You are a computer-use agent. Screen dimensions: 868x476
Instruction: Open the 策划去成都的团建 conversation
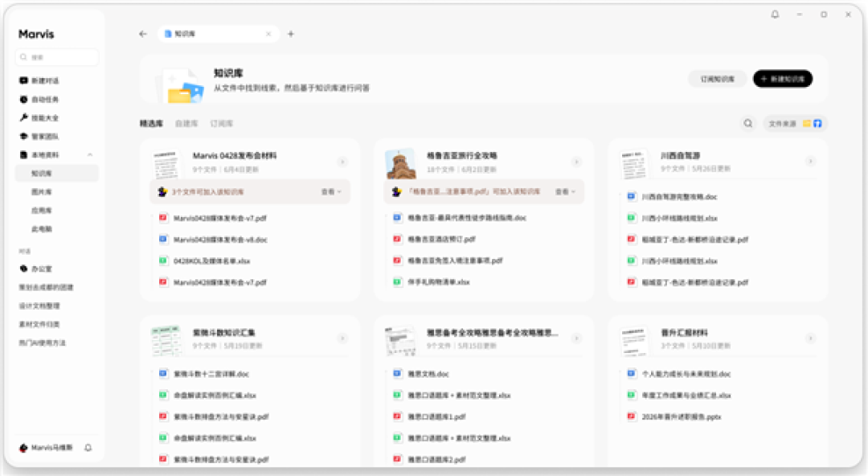(x=47, y=287)
